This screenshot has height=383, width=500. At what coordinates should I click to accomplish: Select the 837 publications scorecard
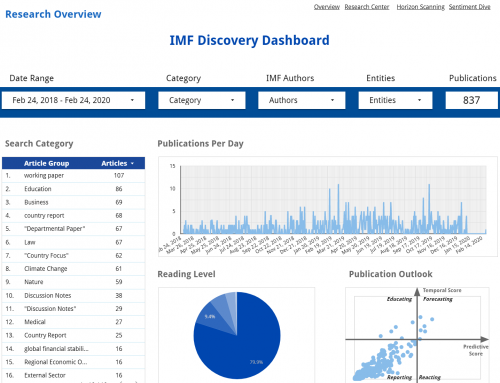coord(472,100)
